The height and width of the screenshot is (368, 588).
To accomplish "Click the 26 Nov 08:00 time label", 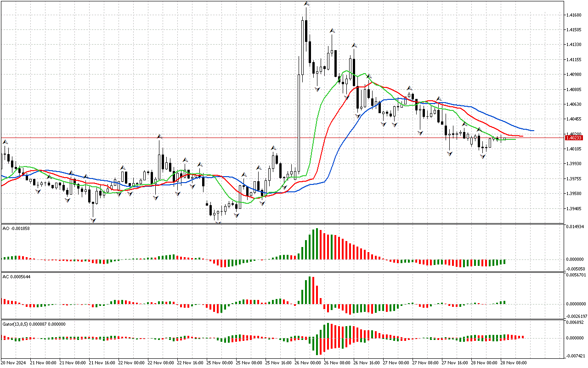I will (x=337, y=363).
